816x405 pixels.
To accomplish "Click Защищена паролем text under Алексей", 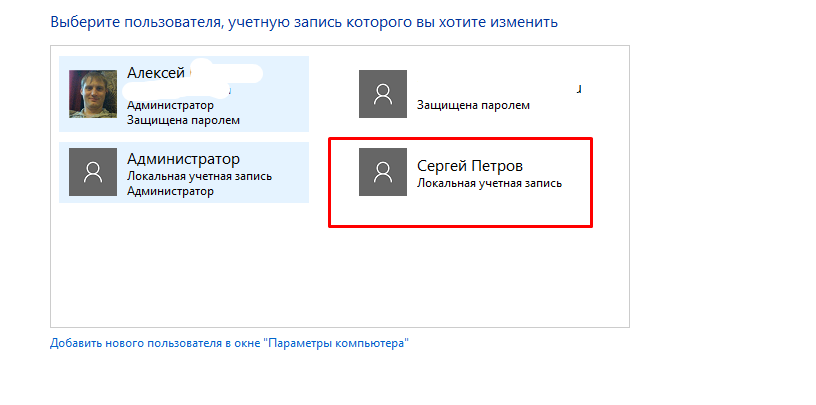I will [x=183, y=120].
